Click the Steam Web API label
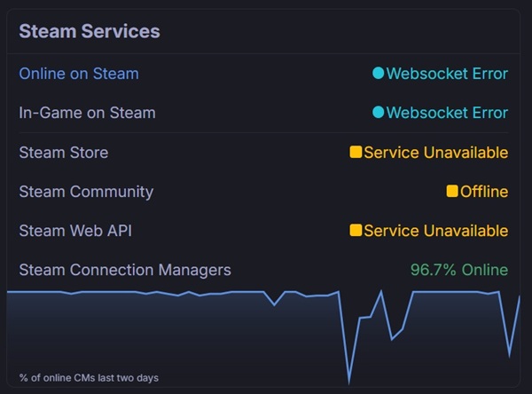Image resolution: width=532 pixels, height=394 pixels. click(x=76, y=231)
